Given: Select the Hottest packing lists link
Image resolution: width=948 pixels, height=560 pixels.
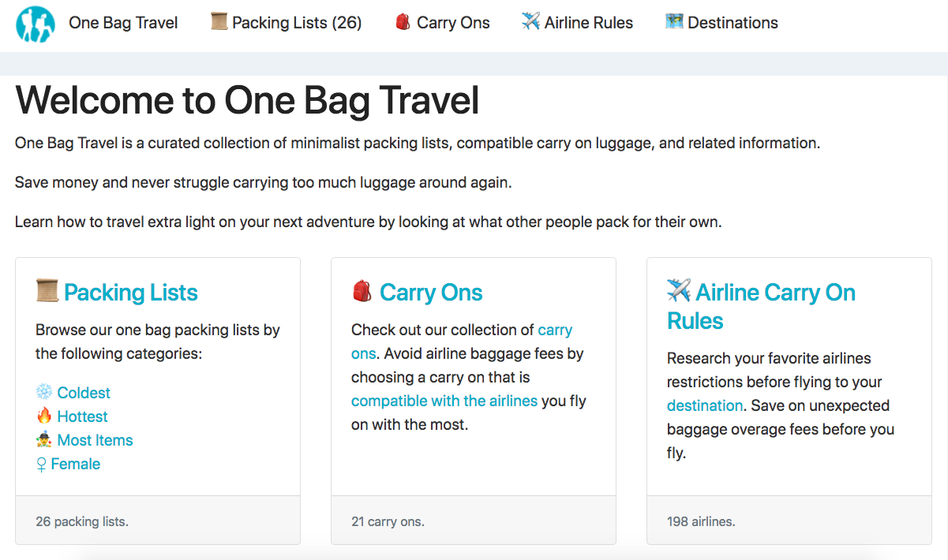Looking at the screenshot, I should coord(81,416).
